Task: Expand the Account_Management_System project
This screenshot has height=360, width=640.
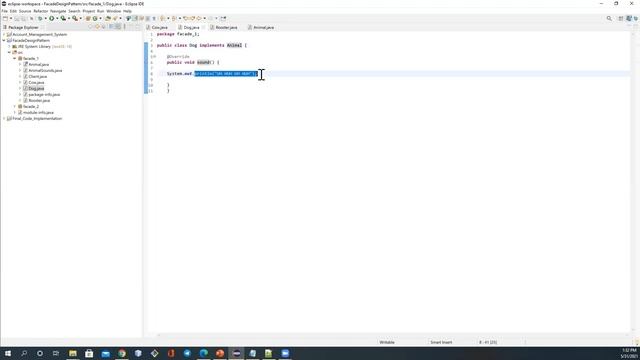Action: pos(4,35)
